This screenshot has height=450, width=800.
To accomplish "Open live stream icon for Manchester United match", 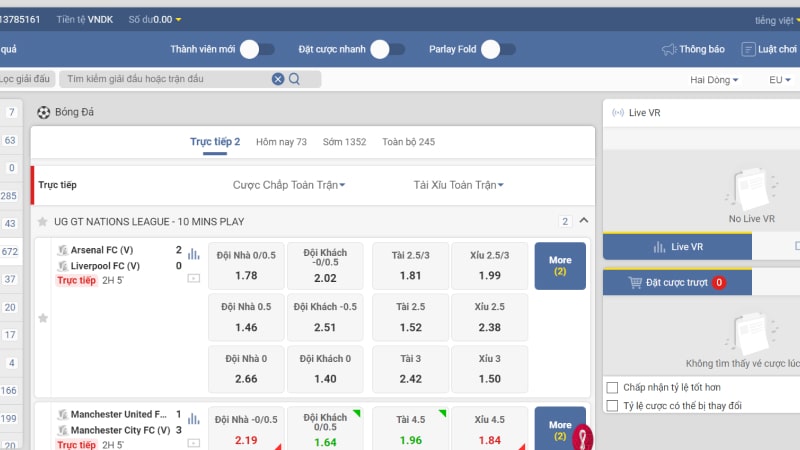I will pos(193,443).
